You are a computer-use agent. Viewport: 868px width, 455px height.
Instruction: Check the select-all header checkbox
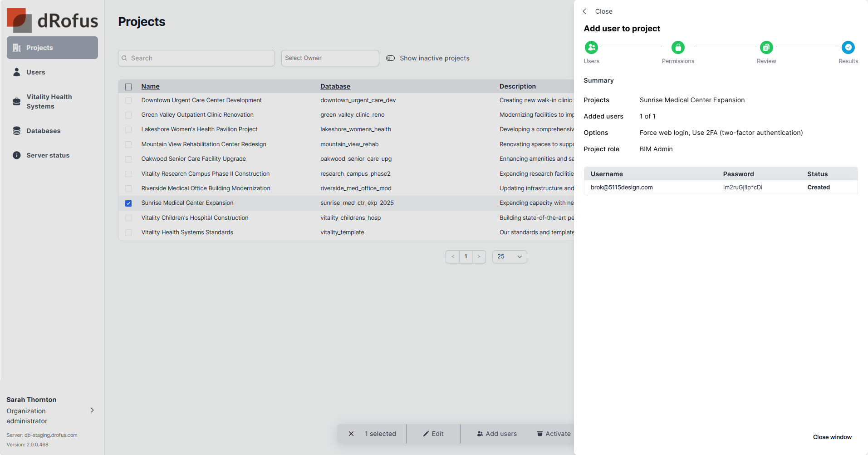128,87
